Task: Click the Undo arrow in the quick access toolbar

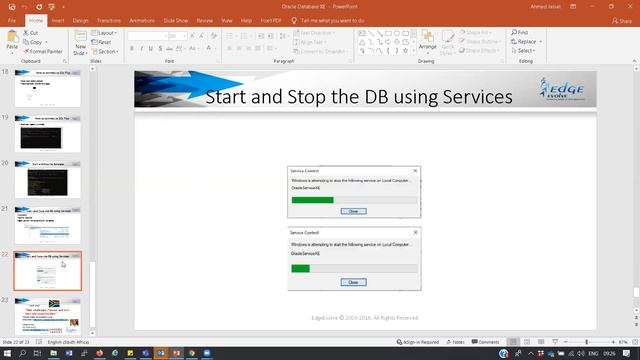Action: [25, 7]
